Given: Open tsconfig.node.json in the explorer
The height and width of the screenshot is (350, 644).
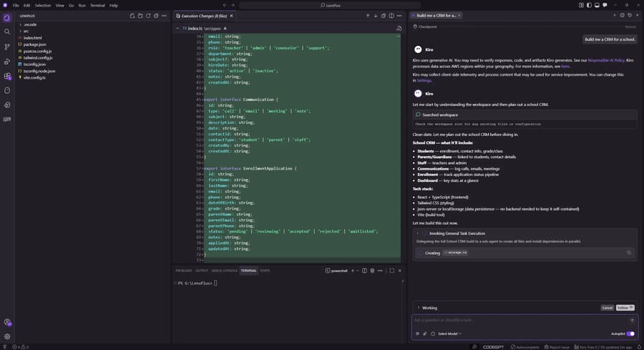Looking at the screenshot, I should (39, 71).
